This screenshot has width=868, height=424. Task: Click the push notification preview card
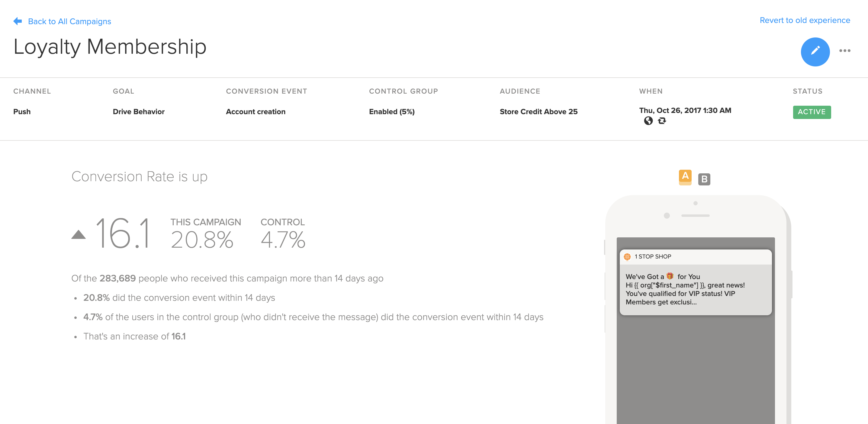click(x=695, y=290)
